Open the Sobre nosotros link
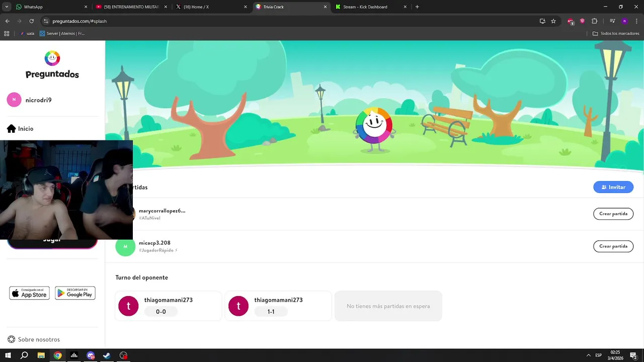 pyautogui.click(x=39, y=339)
